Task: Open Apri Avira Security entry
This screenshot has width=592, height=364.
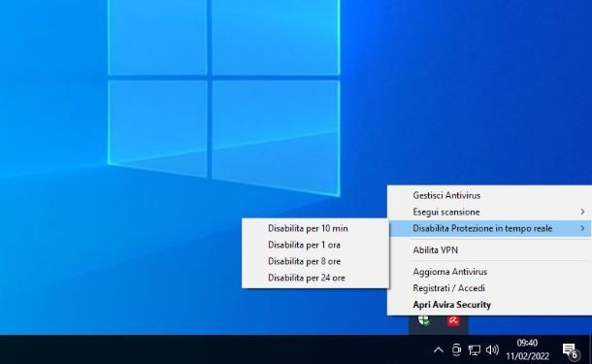Action: (x=489, y=305)
